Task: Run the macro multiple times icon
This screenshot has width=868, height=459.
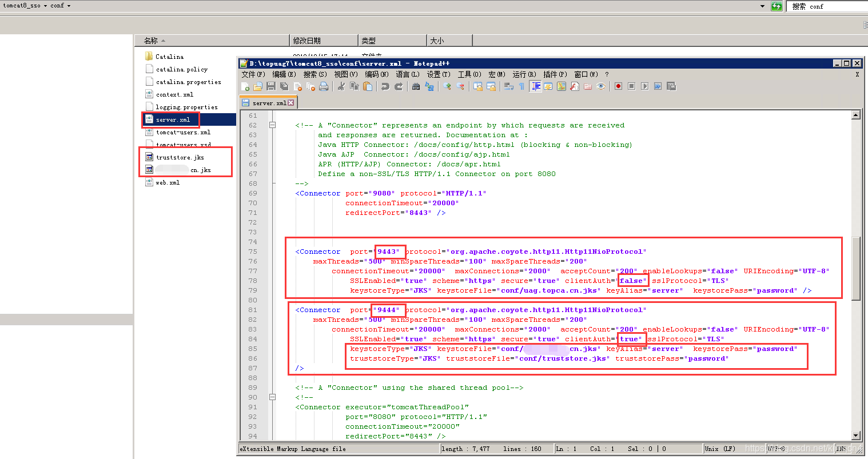Action: (658, 86)
